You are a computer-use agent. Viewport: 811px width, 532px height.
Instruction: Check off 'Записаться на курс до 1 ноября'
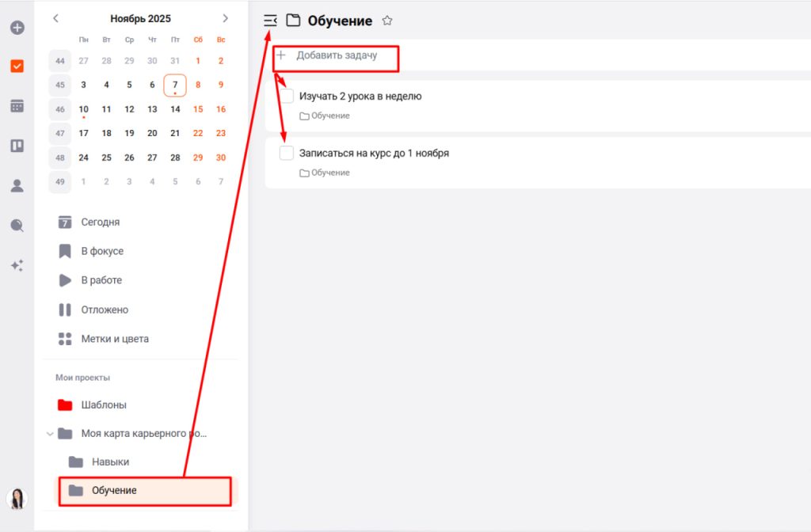[x=287, y=153]
